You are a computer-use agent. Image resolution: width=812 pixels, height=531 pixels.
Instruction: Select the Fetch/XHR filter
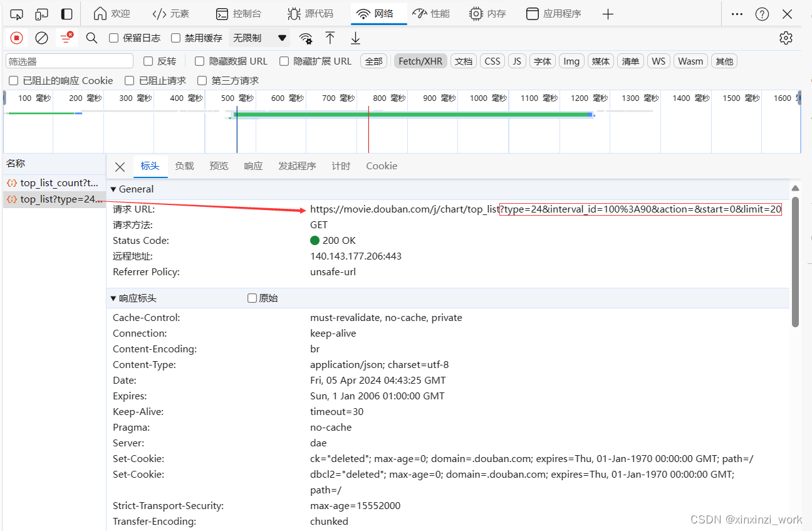(x=420, y=61)
